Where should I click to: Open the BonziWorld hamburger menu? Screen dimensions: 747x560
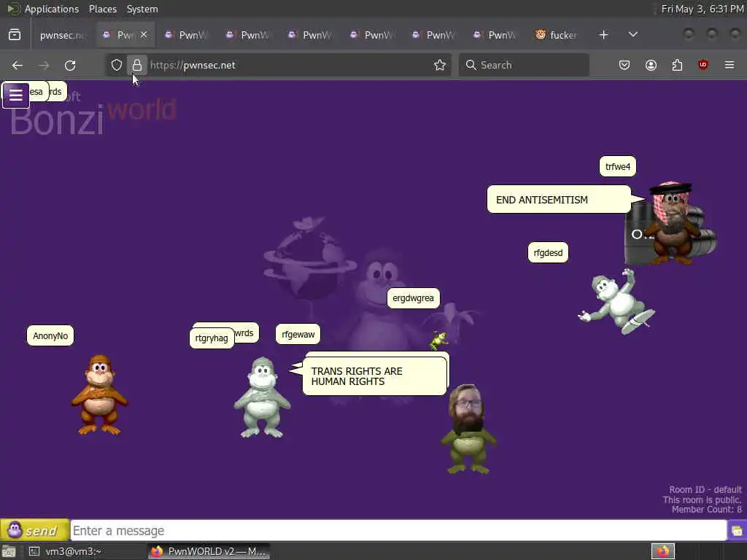[16, 95]
